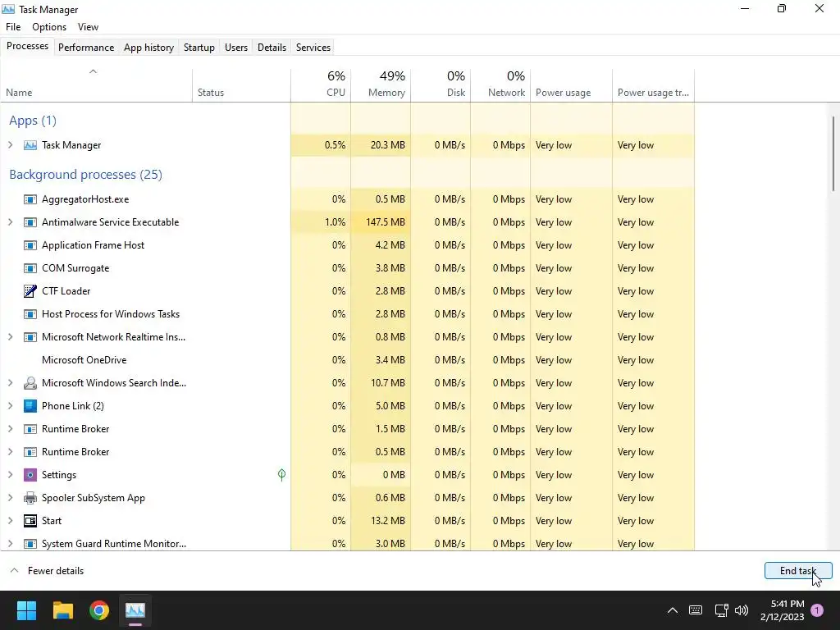Screen dimensions: 840x630
Task: Click the CTF Loader pen icon
Action: click(30, 291)
